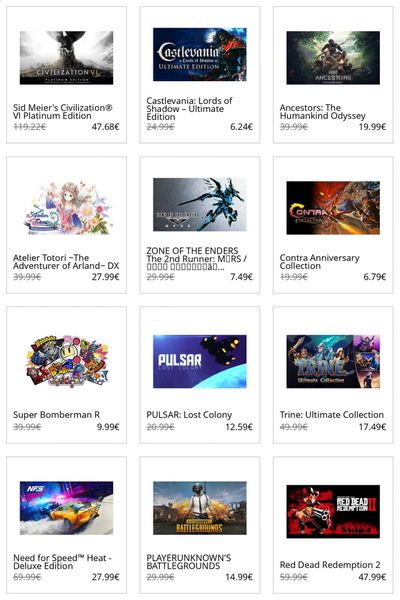Image resolution: width=400 pixels, height=600 pixels.
Task: Select the Ancestors Humankind Odyssey cover art
Action: pyautogui.click(x=333, y=58)
